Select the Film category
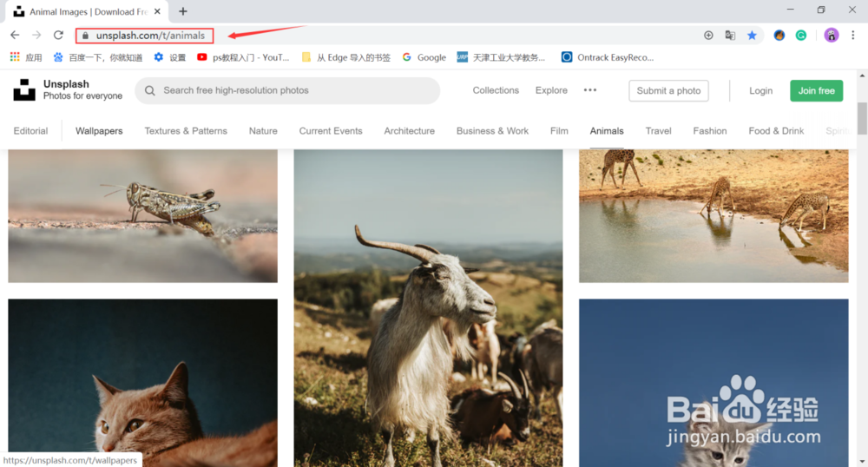The image size is (868, 467). point(559,131)
